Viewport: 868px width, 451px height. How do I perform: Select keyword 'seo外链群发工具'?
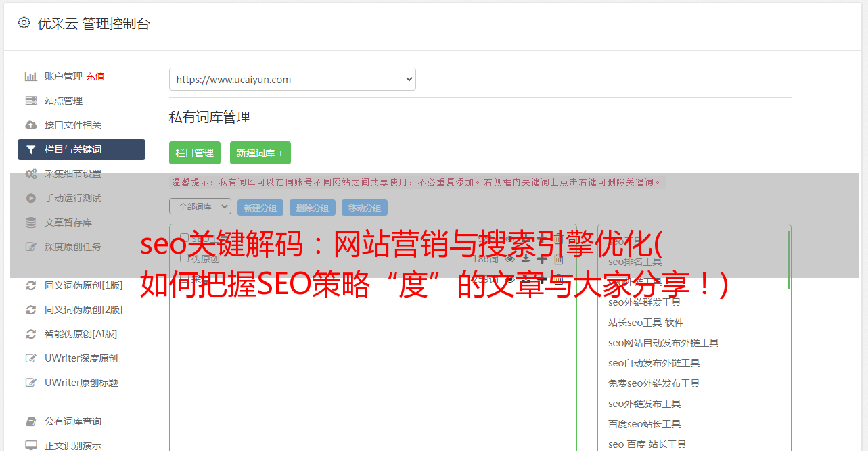645,302
